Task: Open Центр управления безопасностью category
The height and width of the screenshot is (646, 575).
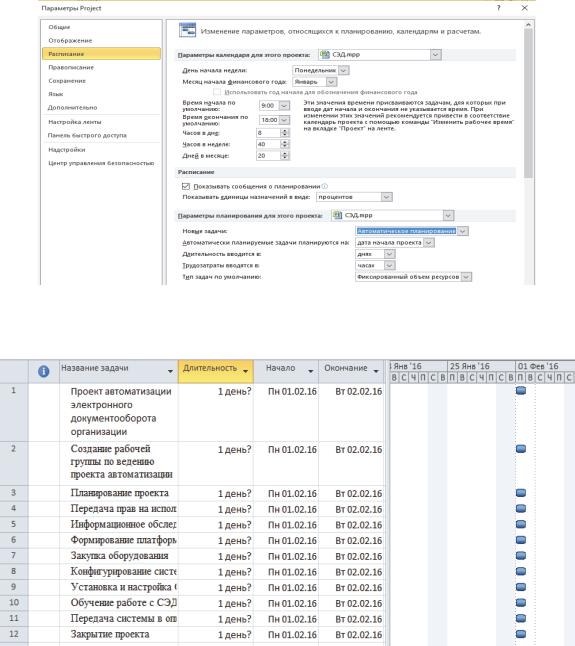Action: pyautogui.click(x=101, y=163)
